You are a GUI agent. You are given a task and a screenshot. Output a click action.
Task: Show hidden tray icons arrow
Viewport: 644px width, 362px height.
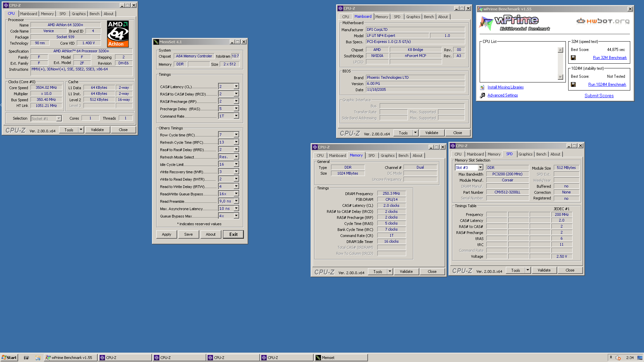coord(611,357)
